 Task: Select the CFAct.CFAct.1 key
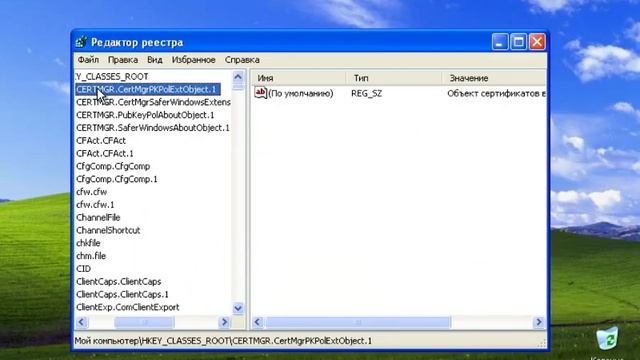pyautogui.click(x=105, y=153)
